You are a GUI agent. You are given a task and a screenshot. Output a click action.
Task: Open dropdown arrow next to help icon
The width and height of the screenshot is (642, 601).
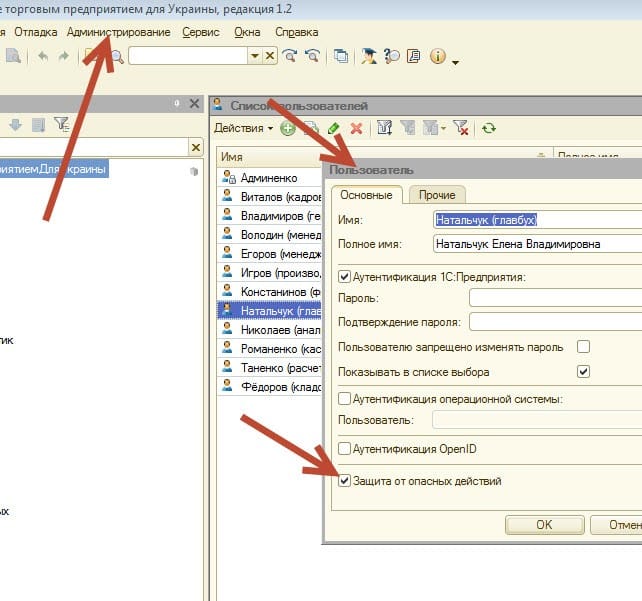[x=456, y=62]
